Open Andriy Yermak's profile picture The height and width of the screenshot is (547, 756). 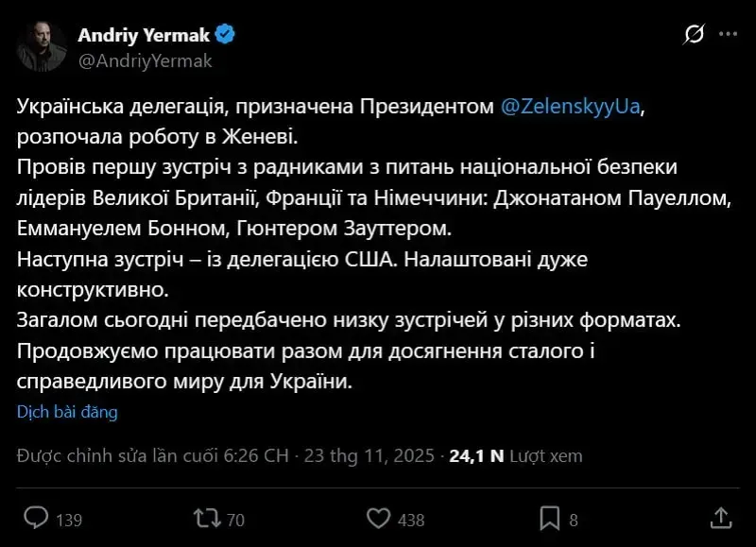[x=43, y=46]
